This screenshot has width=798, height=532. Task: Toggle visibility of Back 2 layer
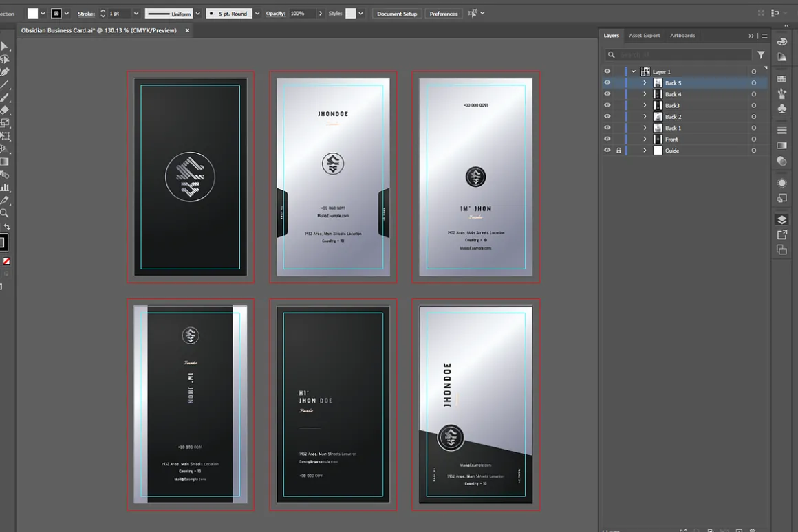click(x=607, y=116)
